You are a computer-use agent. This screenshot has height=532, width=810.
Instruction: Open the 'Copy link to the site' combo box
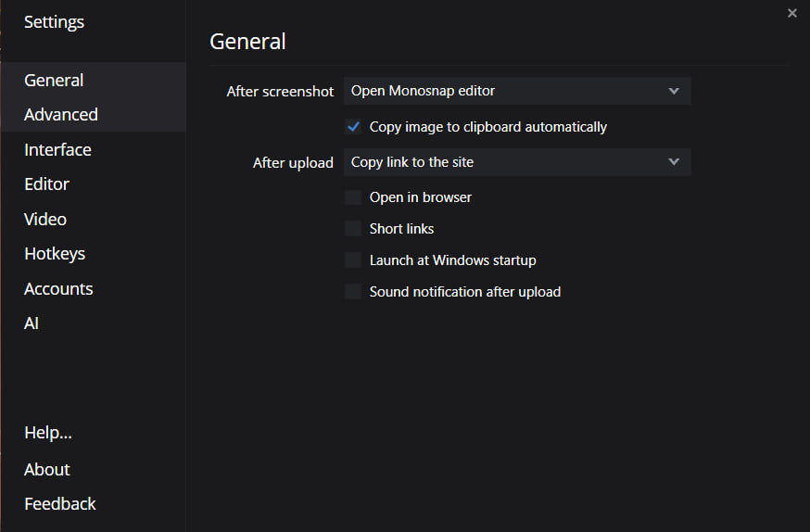517,162
